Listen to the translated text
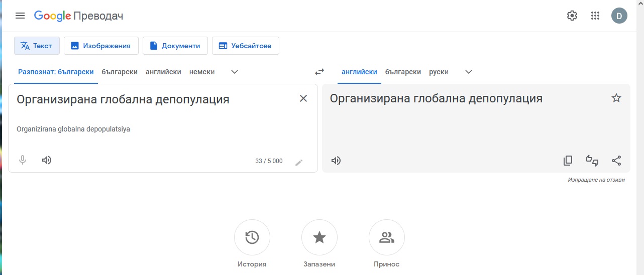The width and height of the screenshot is (644, 275). pos(336,161)
